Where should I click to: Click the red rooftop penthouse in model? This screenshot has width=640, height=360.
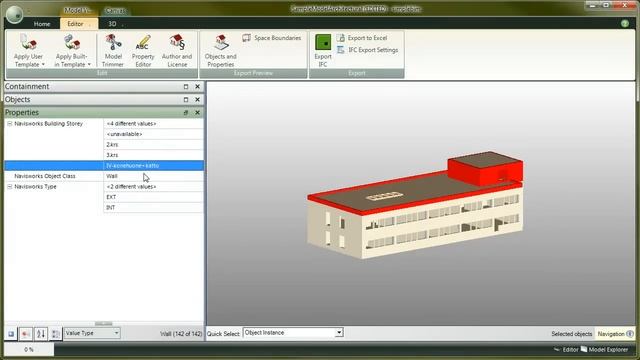click(485, 169)
